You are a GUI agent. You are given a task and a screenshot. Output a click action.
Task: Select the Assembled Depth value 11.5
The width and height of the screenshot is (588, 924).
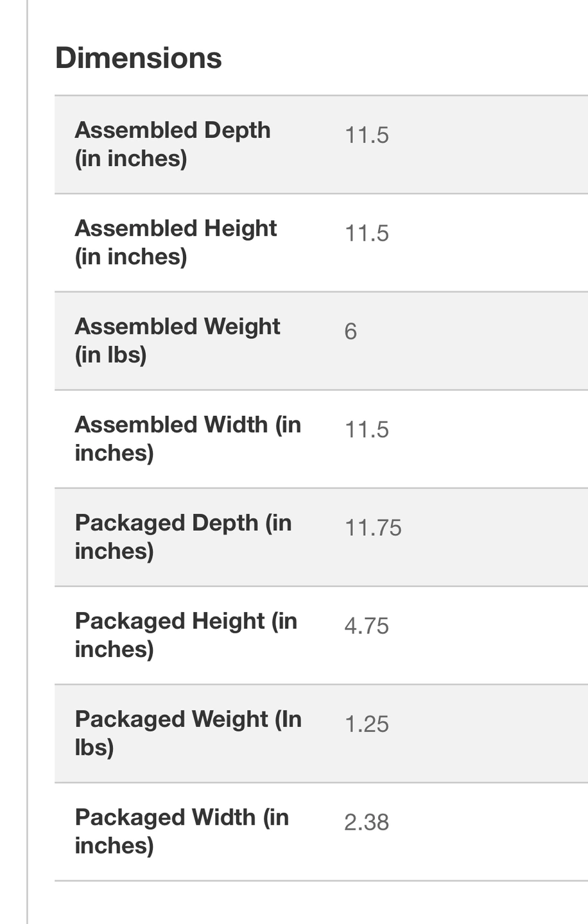(367, 135)
